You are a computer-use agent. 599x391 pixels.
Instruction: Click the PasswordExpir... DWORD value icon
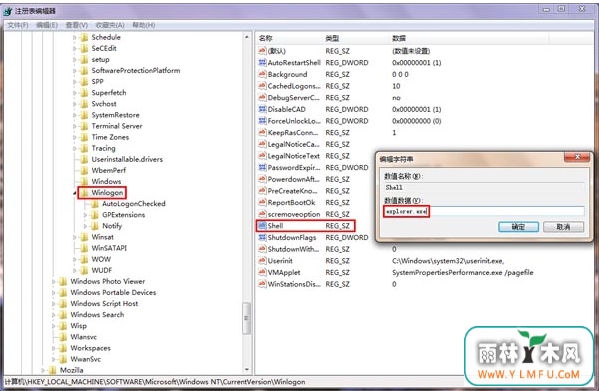pyautogui.click(x=262, y=167)
